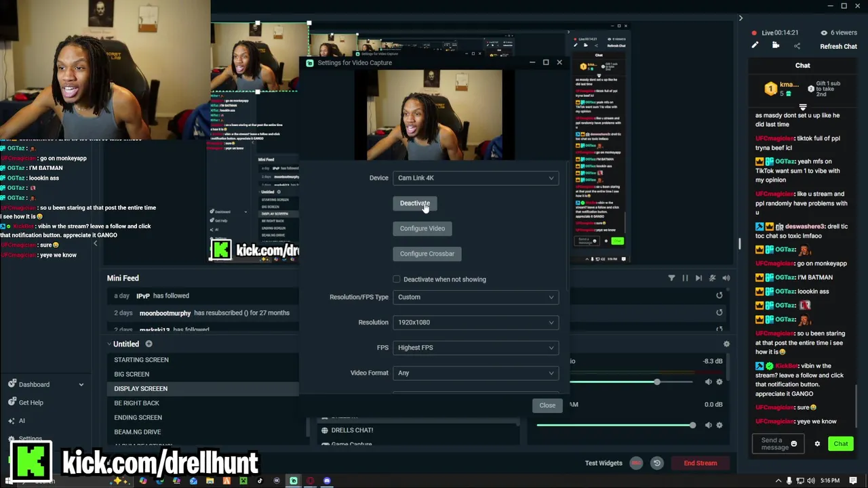Click the Configure Video button
This screenshot has height=488, width=868.
422,228
